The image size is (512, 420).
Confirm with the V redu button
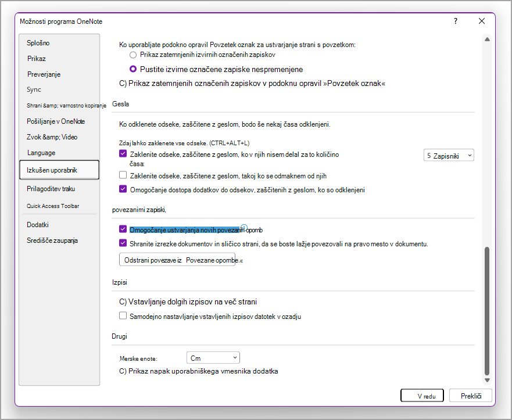pyautogui.click(x=422, y=396)
